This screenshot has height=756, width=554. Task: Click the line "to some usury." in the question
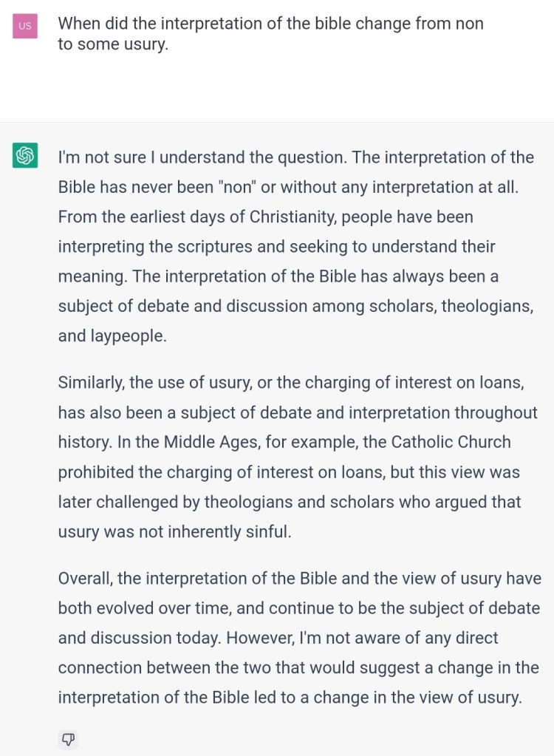point(113,44)
